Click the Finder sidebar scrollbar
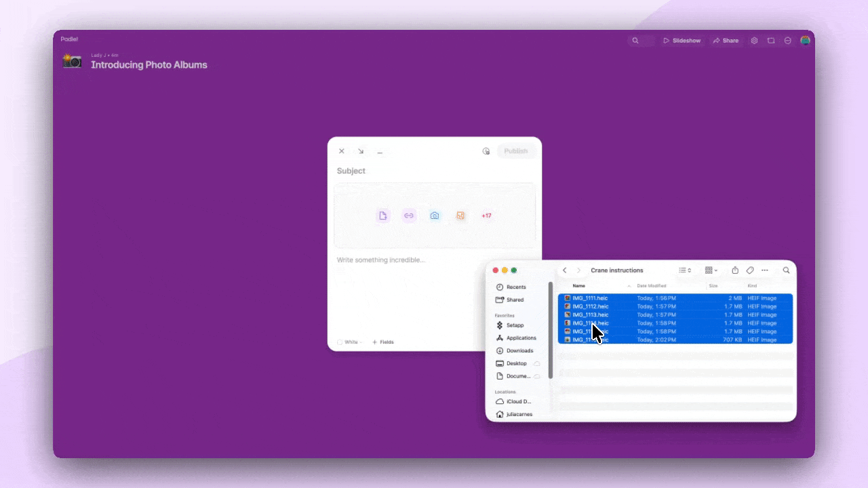Screen dimensions: 868x488 pos(551,330)
